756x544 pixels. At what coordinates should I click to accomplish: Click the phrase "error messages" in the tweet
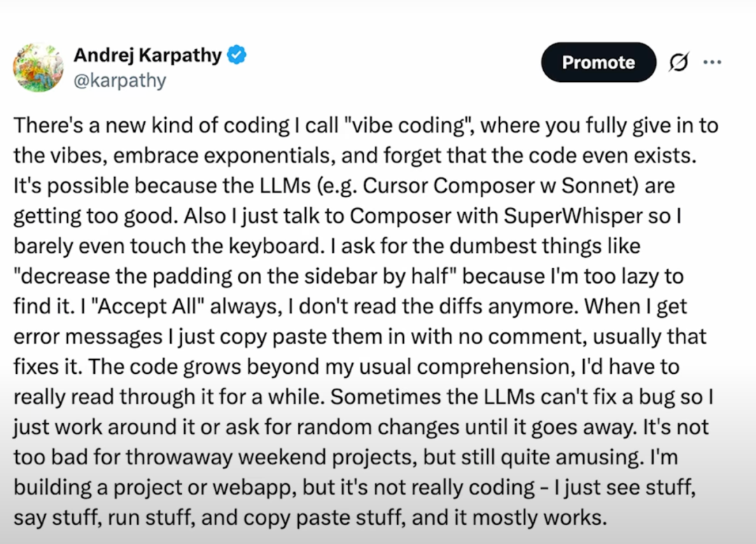pyautogui.click(x=88, y=337)
